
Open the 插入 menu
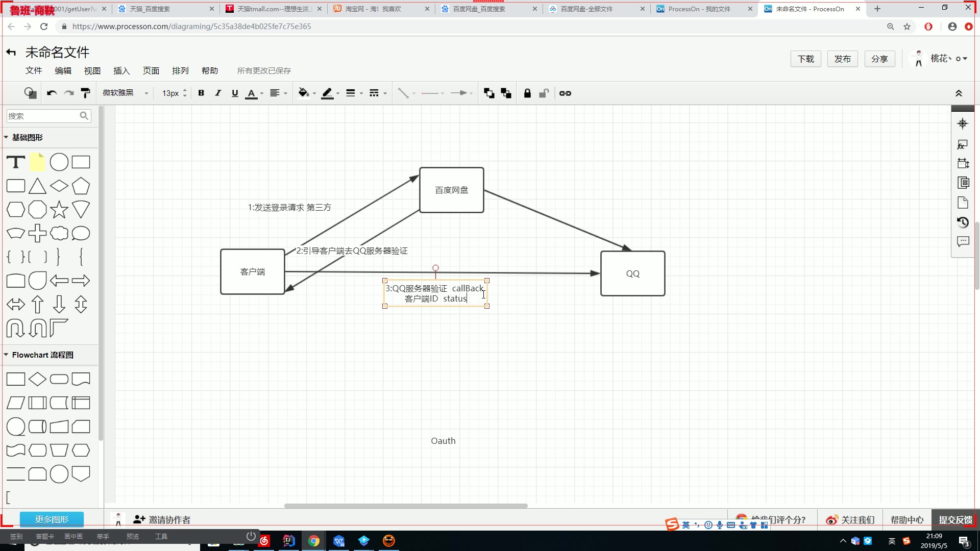click(x=121, y=70)
